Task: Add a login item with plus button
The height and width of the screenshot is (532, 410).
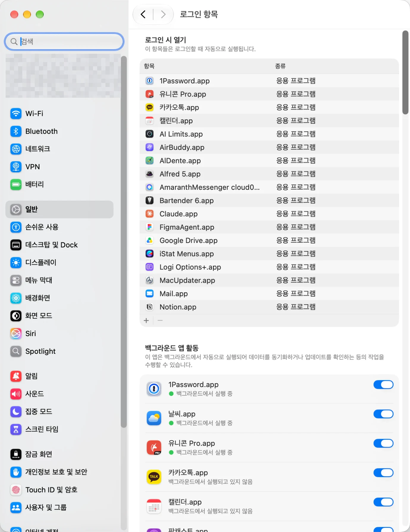Action: point(146,321)
